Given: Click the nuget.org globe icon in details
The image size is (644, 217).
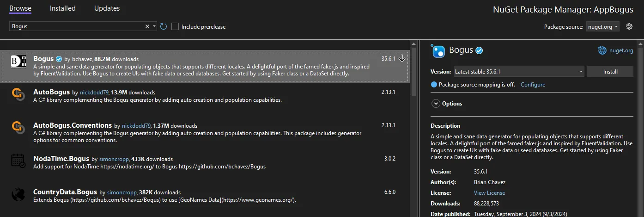Looking at the screenshot, I should pos(602,50).
